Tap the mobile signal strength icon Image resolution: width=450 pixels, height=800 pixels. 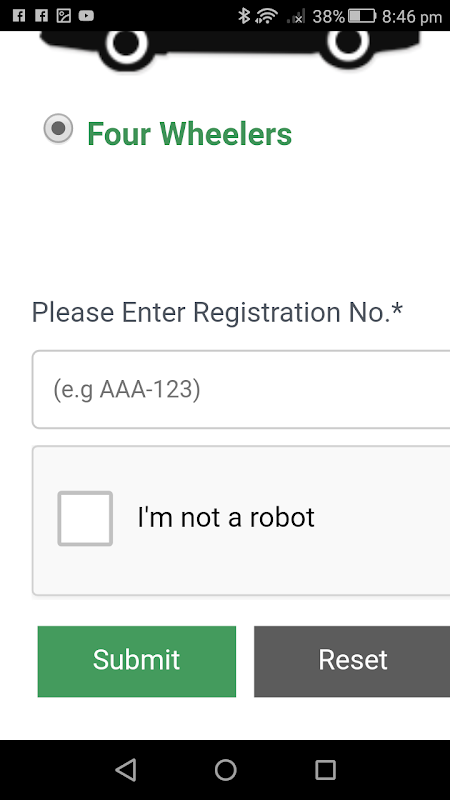point(296,16)
